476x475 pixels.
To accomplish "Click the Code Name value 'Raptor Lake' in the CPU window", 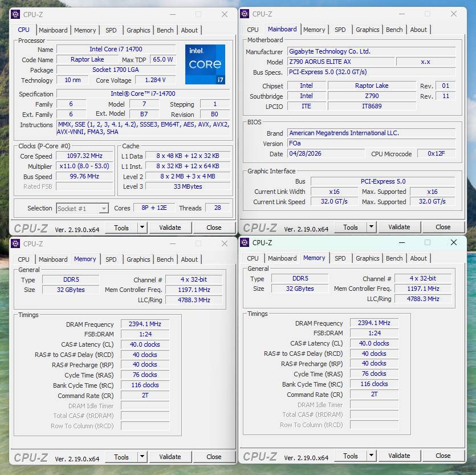I will pos(87,59).
